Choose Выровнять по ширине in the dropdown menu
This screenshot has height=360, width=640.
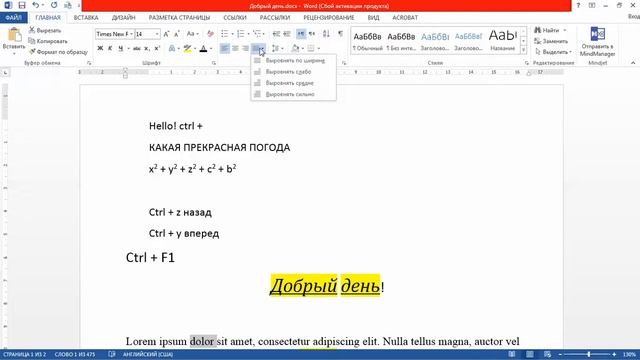294,60
